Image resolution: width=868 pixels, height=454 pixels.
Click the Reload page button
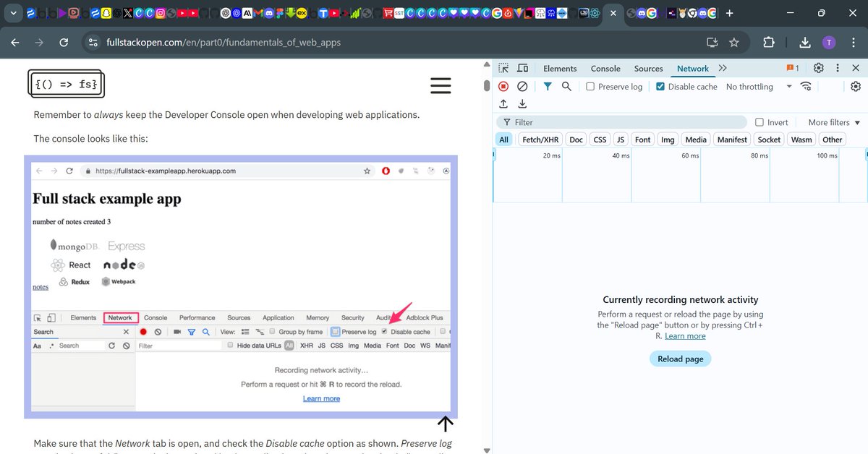pos(681,359)
